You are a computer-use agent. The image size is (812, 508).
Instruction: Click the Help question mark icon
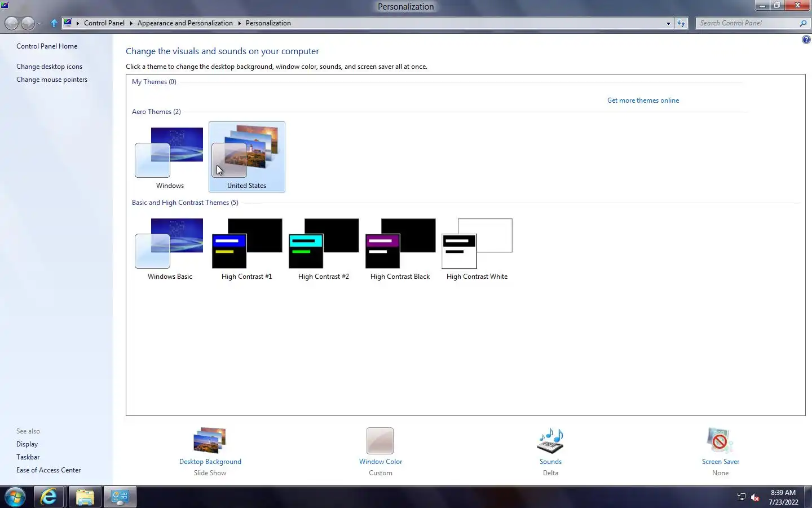coord(806,40)
